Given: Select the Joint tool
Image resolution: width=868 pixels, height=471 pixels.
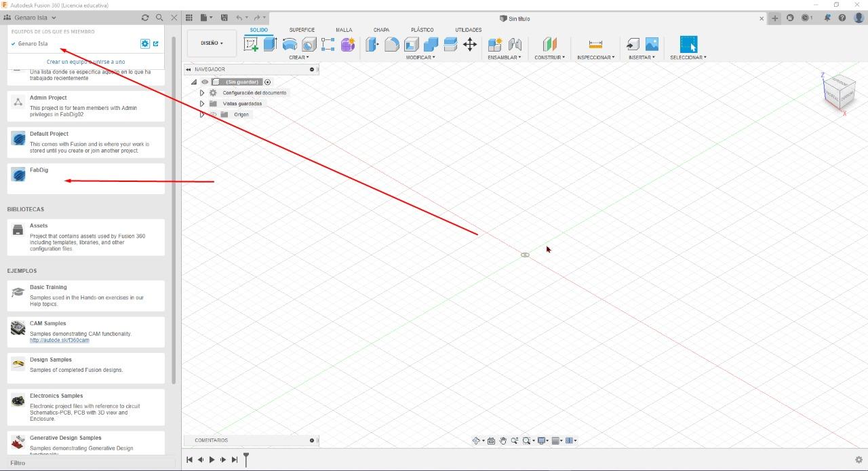Looking at the screenshot, I should (515, 45).
